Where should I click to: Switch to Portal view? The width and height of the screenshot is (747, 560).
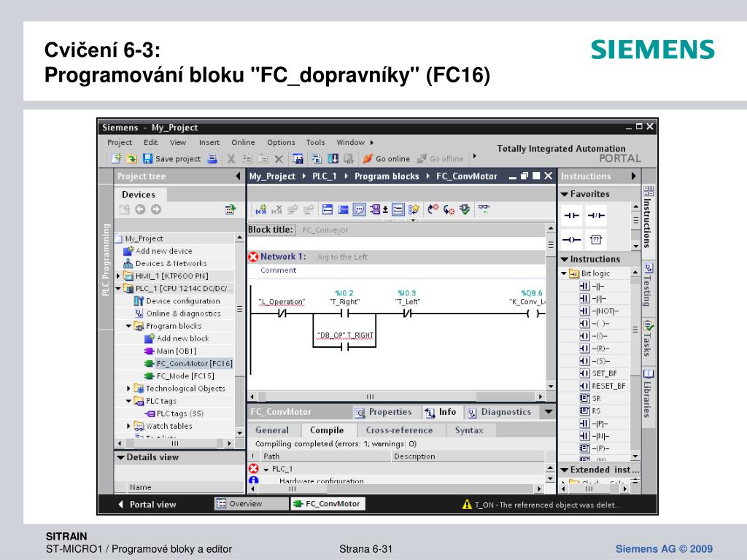pos(147,505)
